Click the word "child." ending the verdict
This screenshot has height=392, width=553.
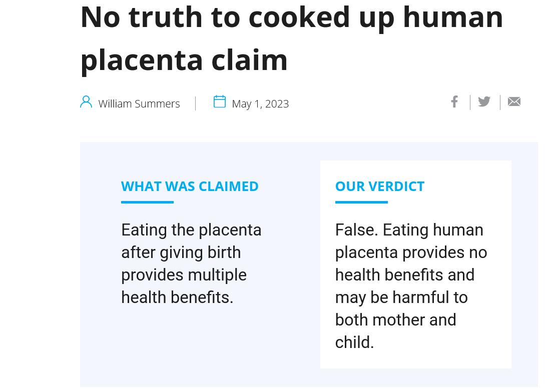(x=354, y=342)
